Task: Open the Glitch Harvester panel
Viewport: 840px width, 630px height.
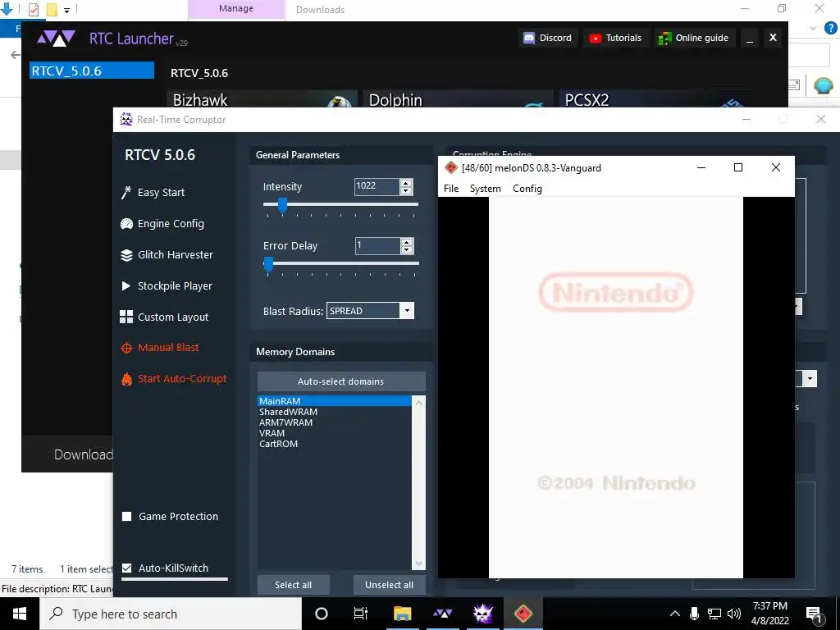Action: 167,254
